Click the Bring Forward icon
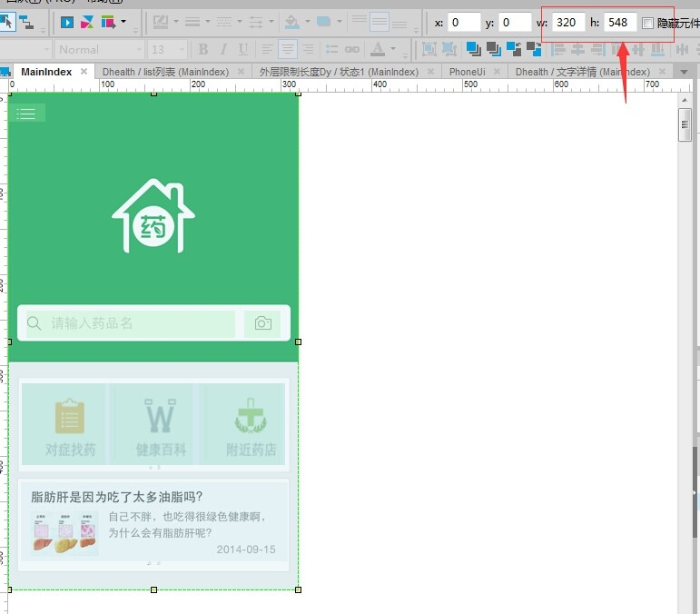Screen dimensions: 700x614 [514, 49]
